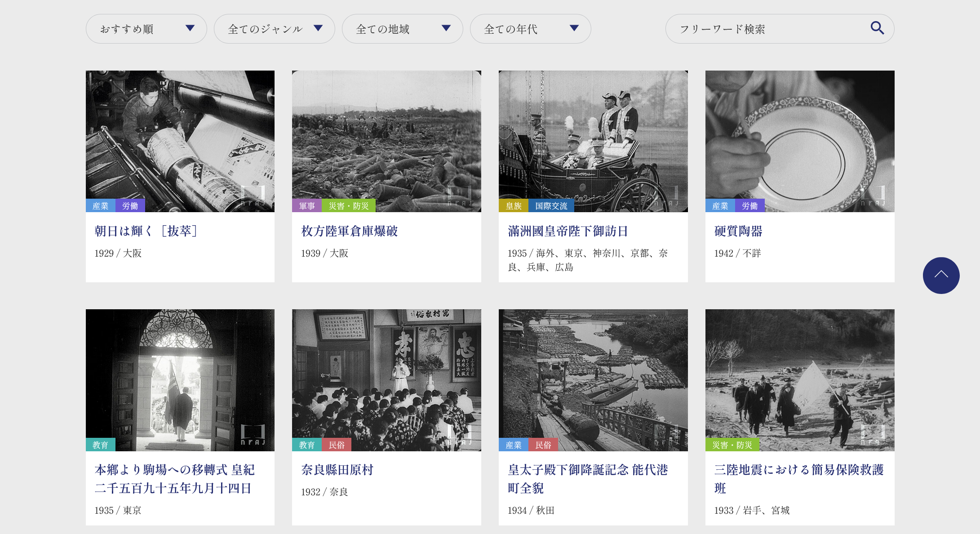Expand the 全ての年代 era dropdown
The width and height of the screenshot is (980, 534).
point(530,29)
